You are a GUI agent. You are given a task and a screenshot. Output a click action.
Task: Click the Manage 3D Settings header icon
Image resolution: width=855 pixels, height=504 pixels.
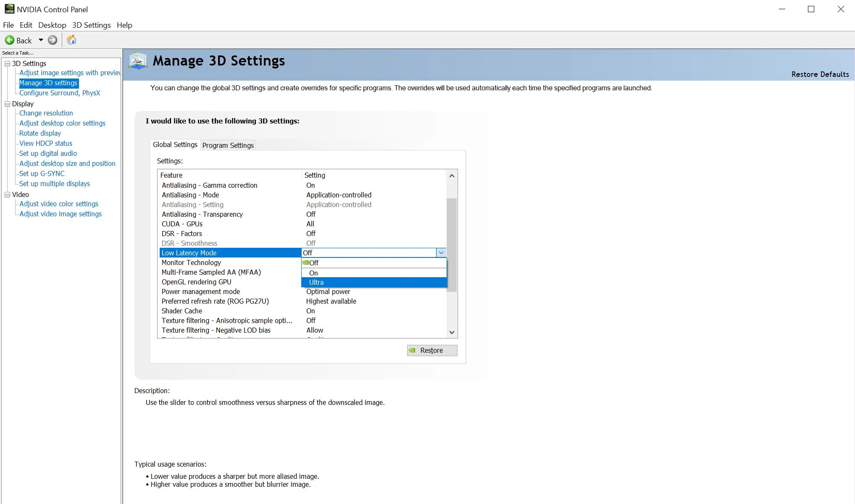(x=138, y=60)
